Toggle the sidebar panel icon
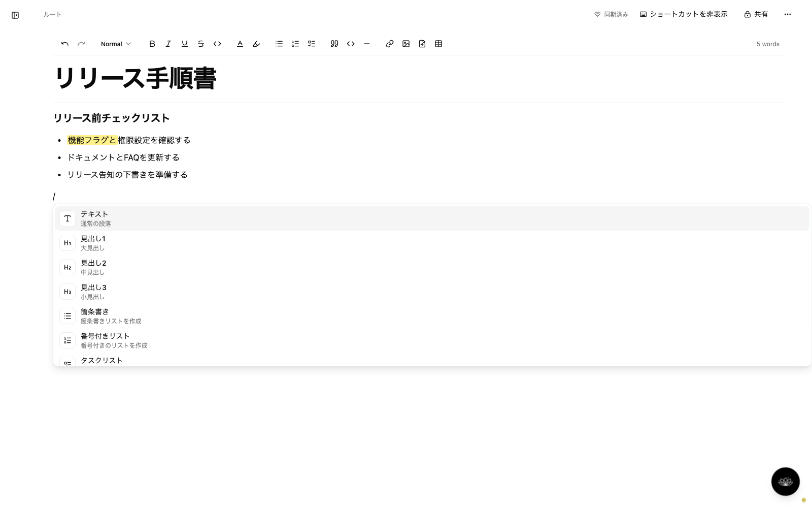 click(15, 15)
